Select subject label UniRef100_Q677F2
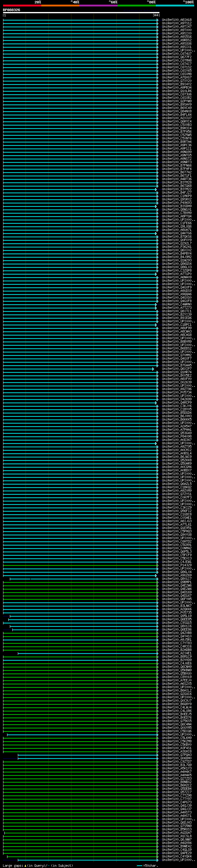 click(176, 57)
